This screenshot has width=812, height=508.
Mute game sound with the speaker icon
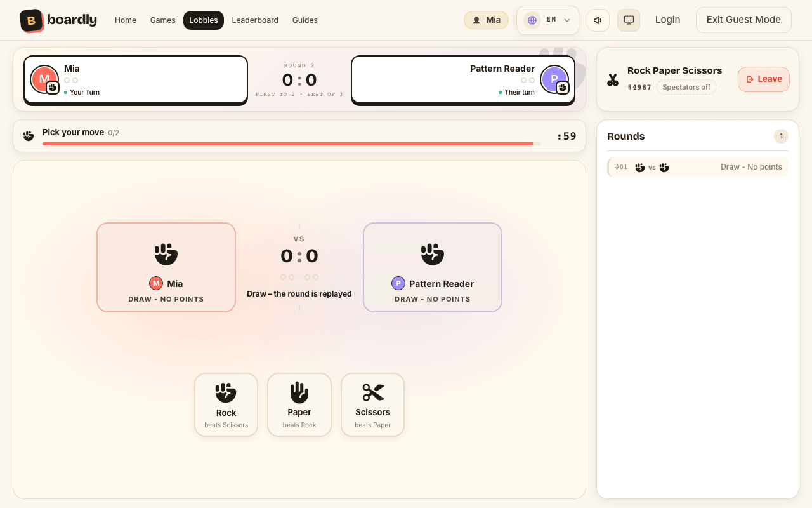point(598,20)
